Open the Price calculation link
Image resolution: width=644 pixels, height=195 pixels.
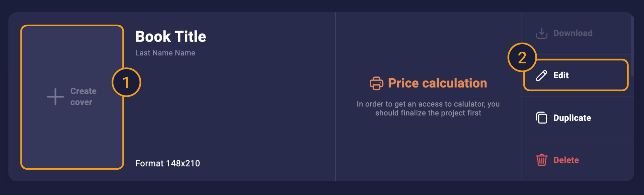tap(437, 83)
